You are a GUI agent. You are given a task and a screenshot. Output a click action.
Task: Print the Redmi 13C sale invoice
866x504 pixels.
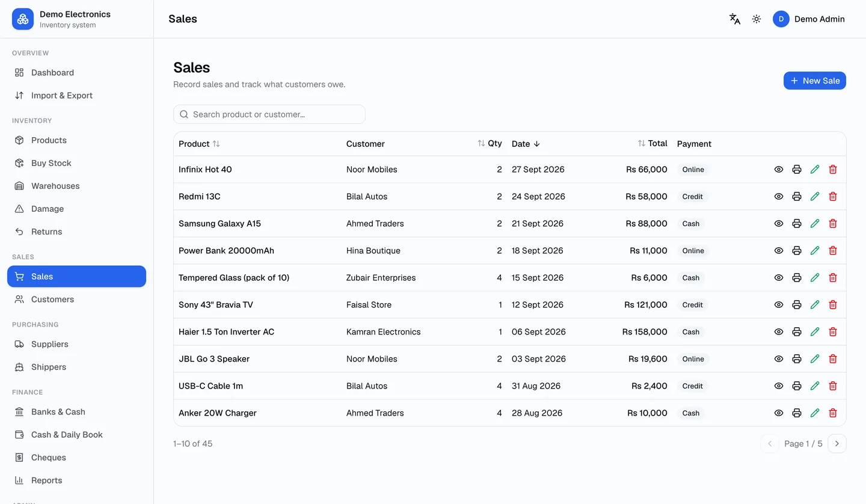point(797,197)
